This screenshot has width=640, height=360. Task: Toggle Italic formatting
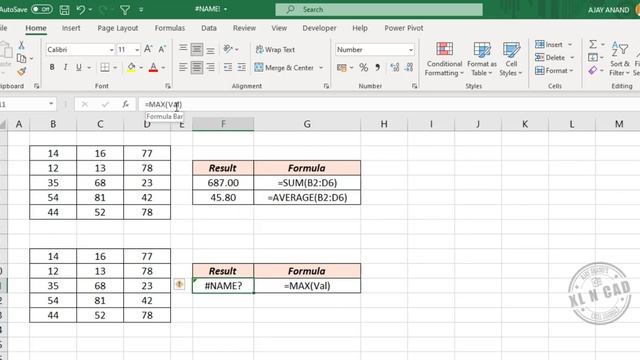coord(65,67)
